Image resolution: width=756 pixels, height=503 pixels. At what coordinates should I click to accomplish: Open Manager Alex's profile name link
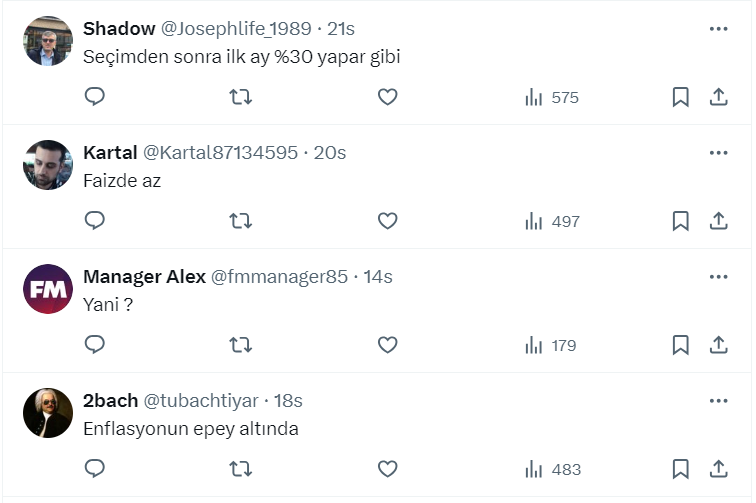click(x=144, y=277)
